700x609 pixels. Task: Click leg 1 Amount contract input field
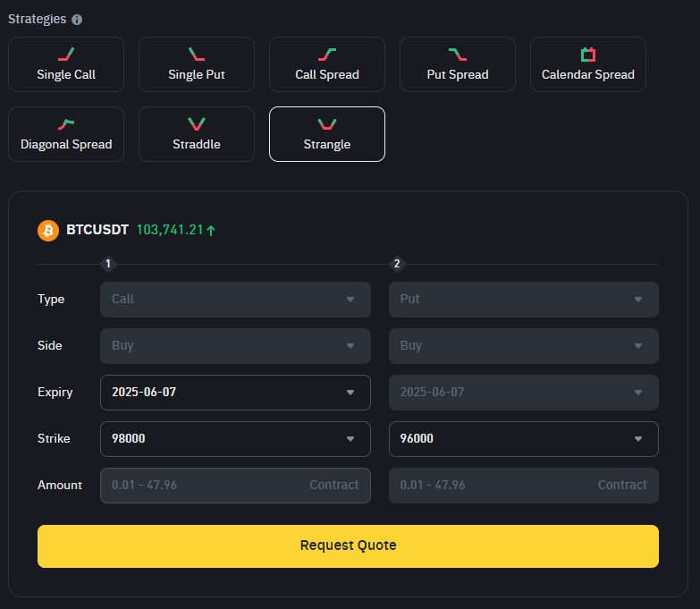click(x=235, y=486)
